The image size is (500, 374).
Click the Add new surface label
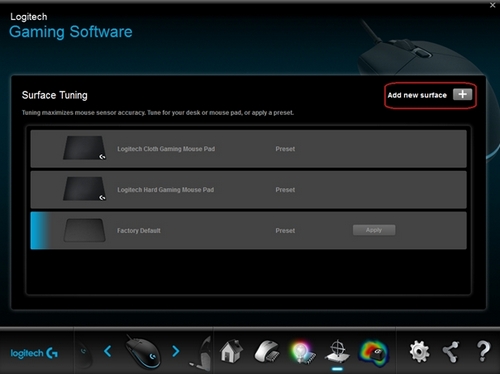pyautogui.click(x=417, y=95)
